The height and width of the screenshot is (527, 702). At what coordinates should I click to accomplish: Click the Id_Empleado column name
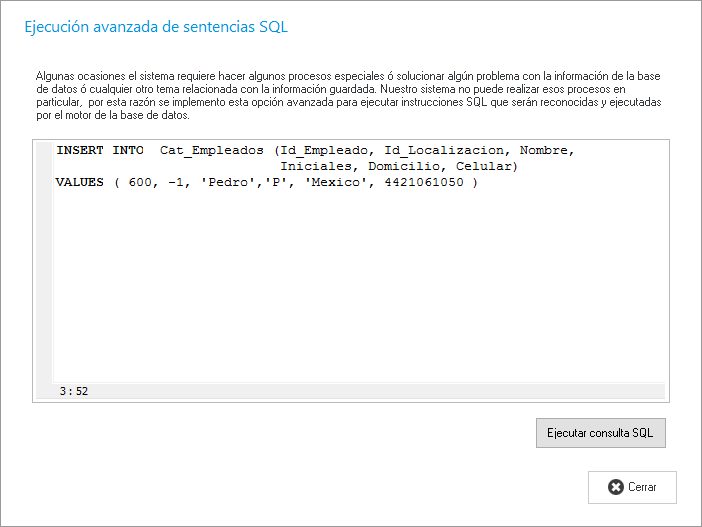324,151
